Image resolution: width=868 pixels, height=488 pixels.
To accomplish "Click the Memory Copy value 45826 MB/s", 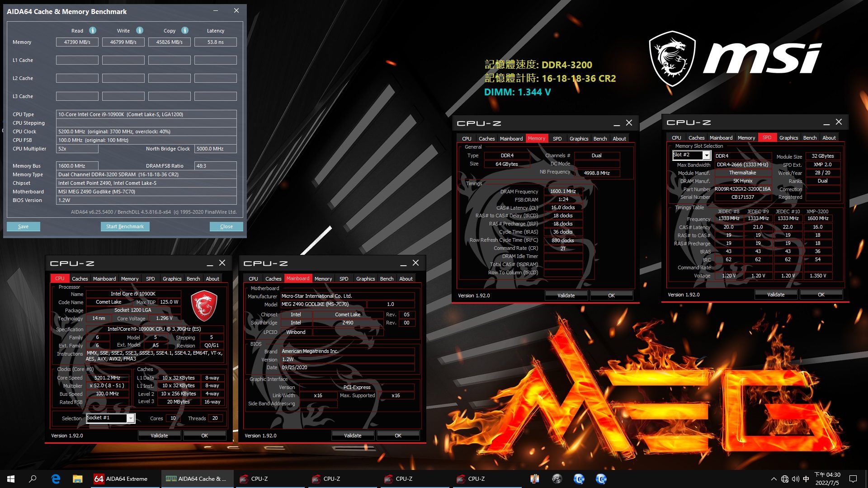I will (x=170, y=42).
